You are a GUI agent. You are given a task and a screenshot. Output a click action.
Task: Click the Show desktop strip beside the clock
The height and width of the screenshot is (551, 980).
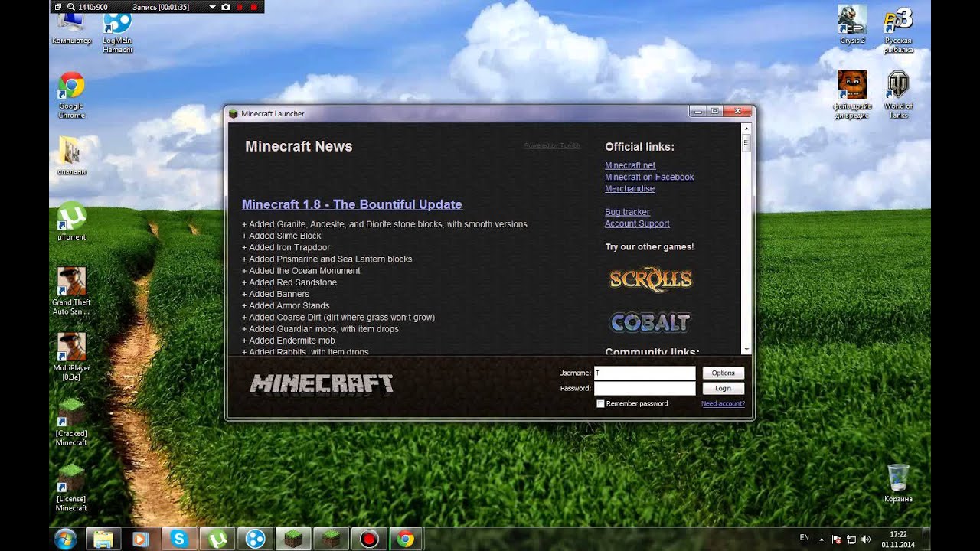tap(926, 539)
